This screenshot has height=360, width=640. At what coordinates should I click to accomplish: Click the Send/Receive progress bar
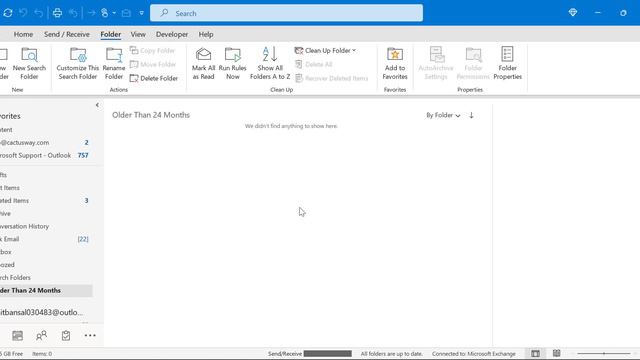tap(328, 353)
